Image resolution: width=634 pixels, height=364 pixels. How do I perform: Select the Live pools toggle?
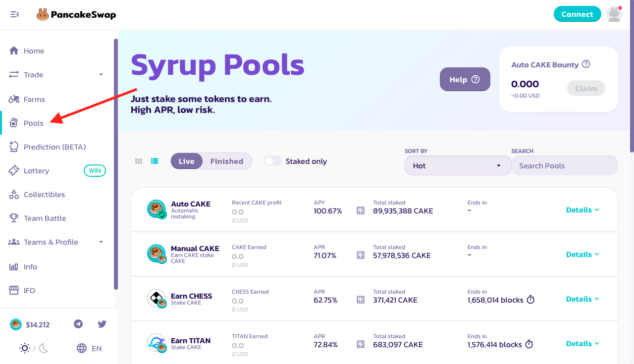(186, 161)
